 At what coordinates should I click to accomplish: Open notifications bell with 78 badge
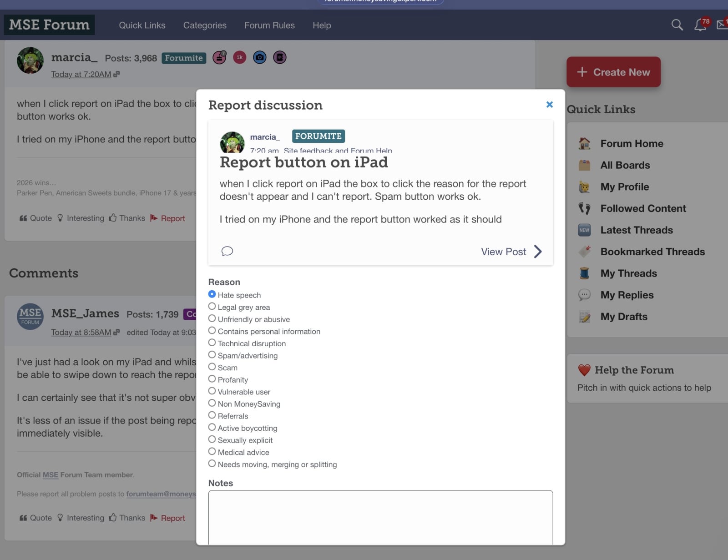(700, 25)
